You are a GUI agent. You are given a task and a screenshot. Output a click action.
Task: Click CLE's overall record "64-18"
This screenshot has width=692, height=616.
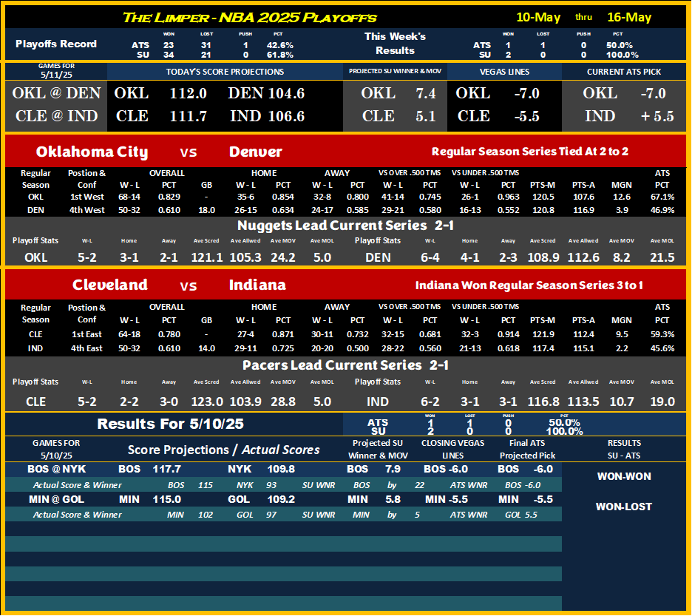point(129,334)
